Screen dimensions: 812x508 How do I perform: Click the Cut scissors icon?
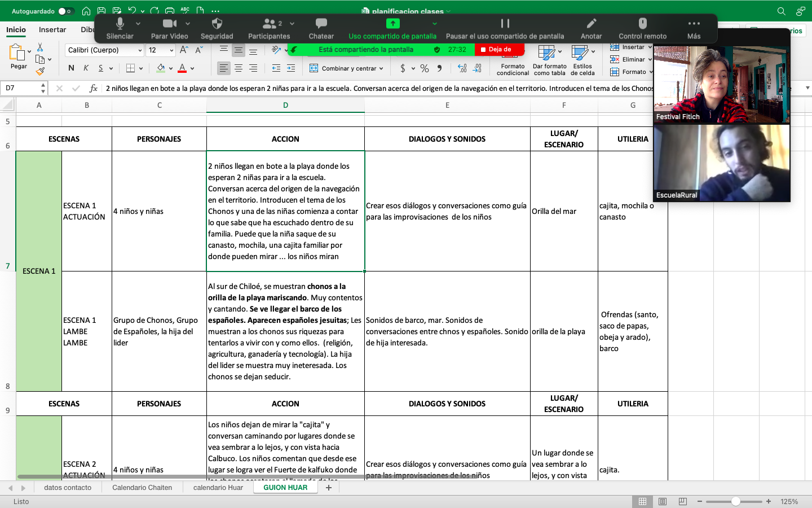(40, 47)
